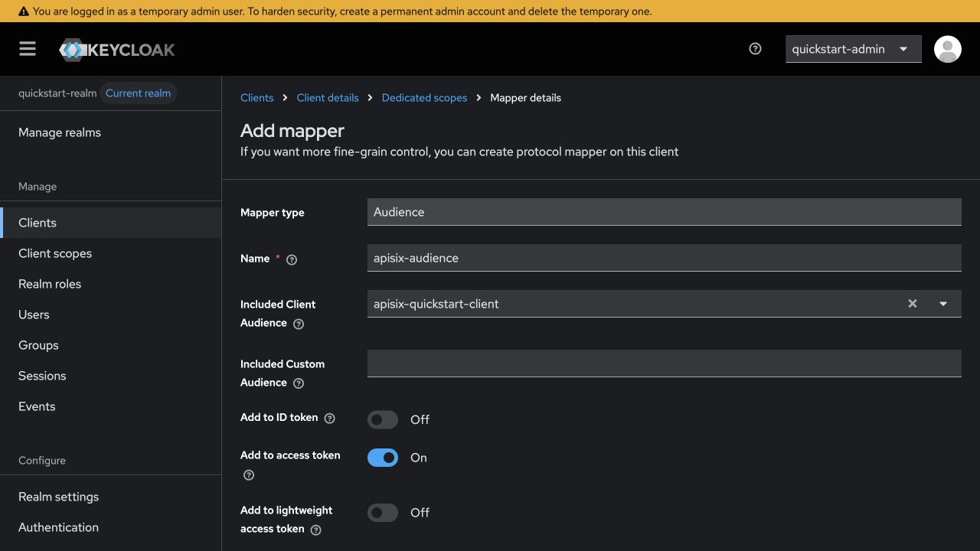Show help for Name field

[292, 259]
